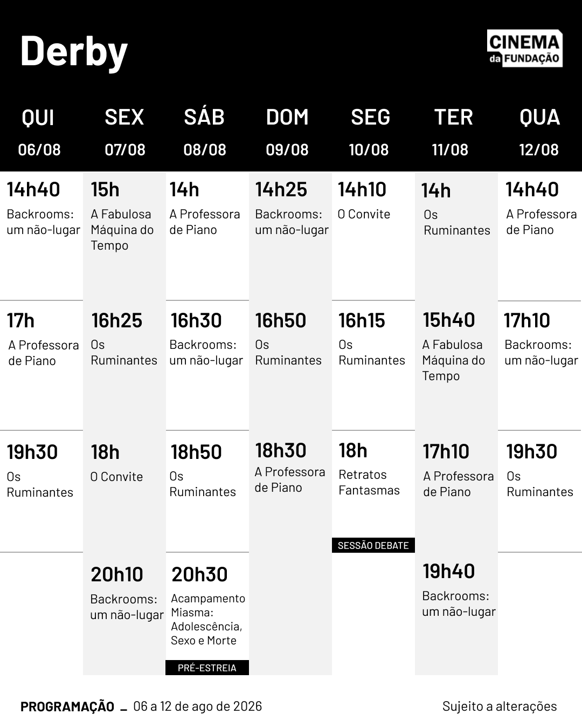Open the SEG 10/08 column header

point(370,132)
